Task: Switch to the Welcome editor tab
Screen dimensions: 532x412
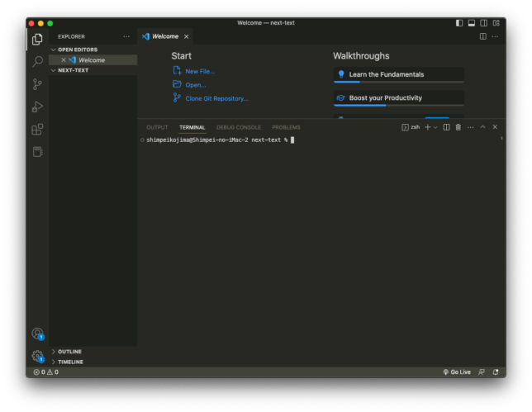Action: [165, 36]
